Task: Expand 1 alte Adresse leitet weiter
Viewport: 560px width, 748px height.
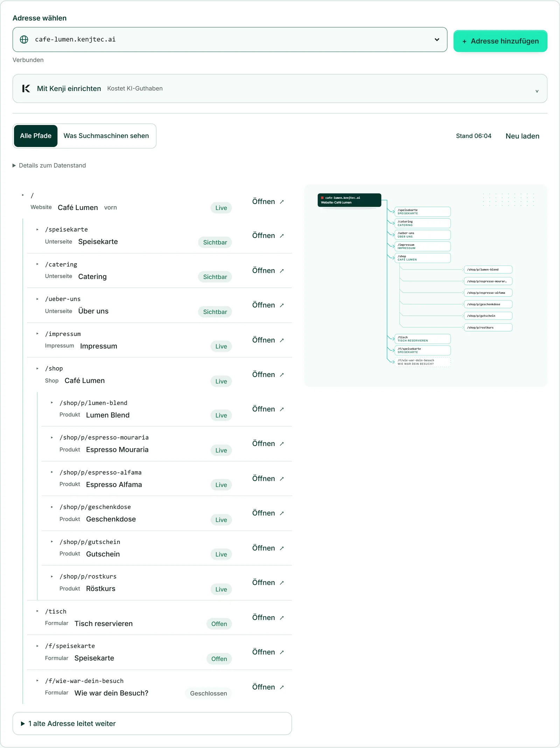Action: [x=152, y=723]
